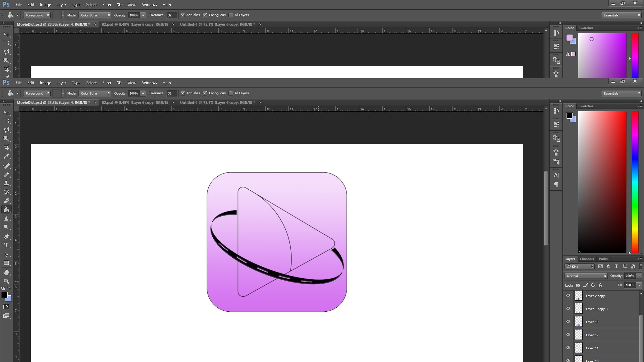Open Filter menu in the front window
Image resolution: width=644 pixels, height=362 pixels.
point(107,83)
